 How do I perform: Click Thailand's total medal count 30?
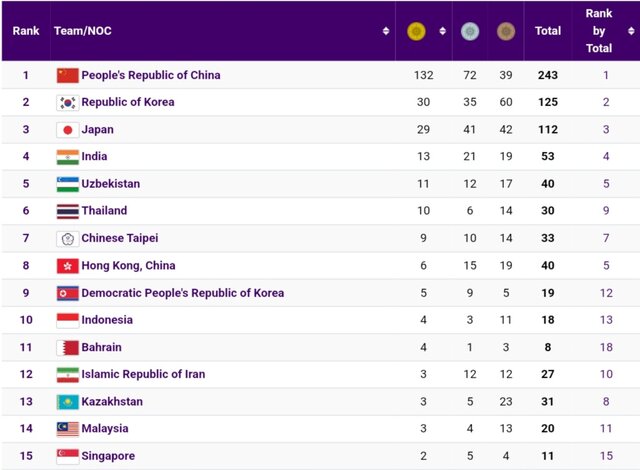548,211
